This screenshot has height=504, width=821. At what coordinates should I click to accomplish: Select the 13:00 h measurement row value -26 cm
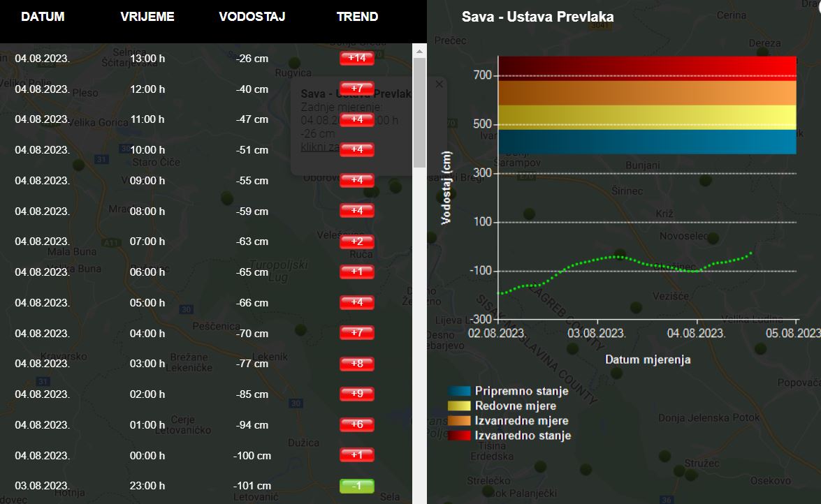point(252,59)
